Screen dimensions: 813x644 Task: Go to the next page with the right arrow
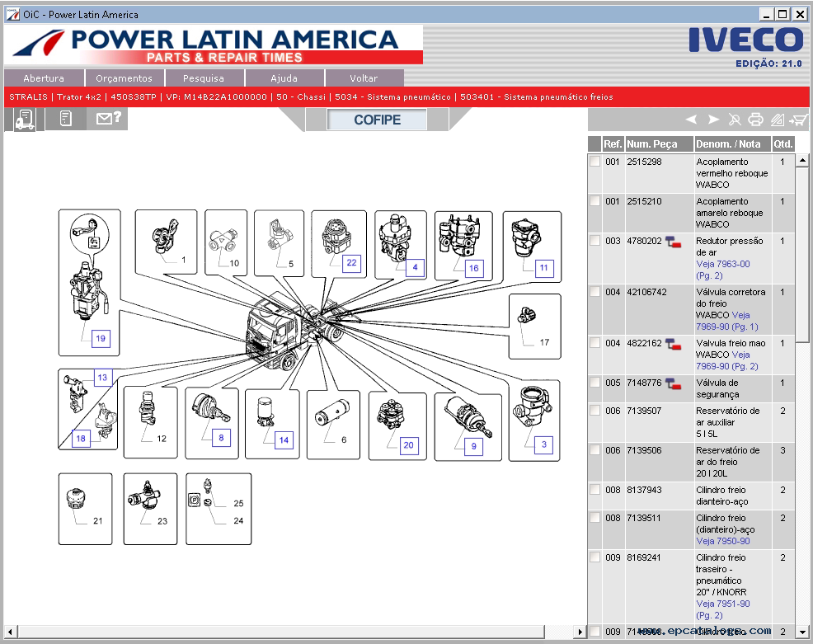(713, 120)
